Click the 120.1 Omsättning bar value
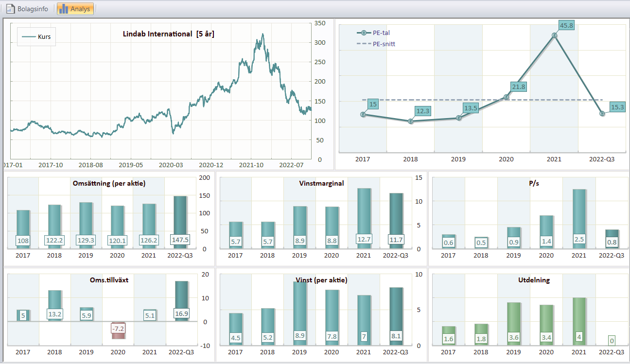The image size is (630, 364). (117, 240)
